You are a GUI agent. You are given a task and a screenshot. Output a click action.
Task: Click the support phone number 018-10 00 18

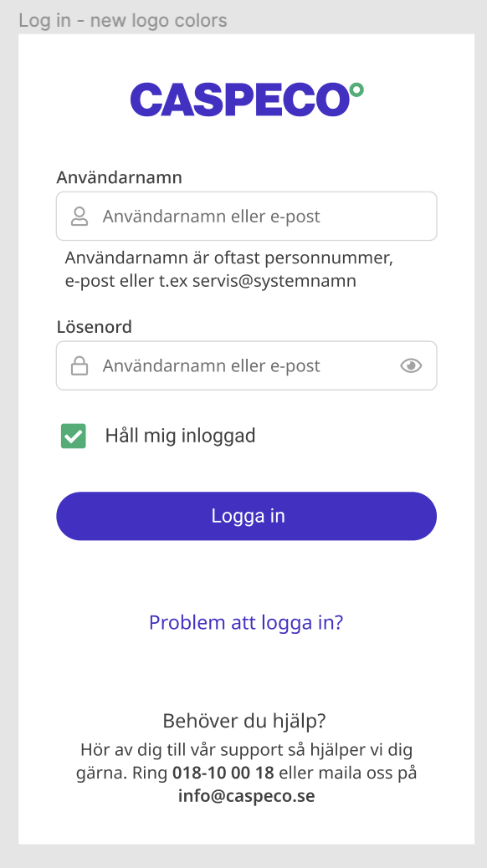point(223,773)
